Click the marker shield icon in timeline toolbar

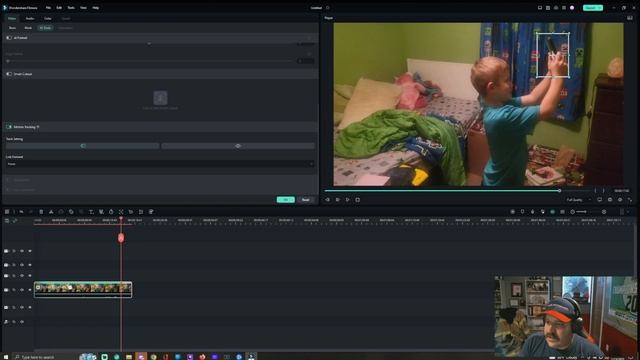click(522, 212)
